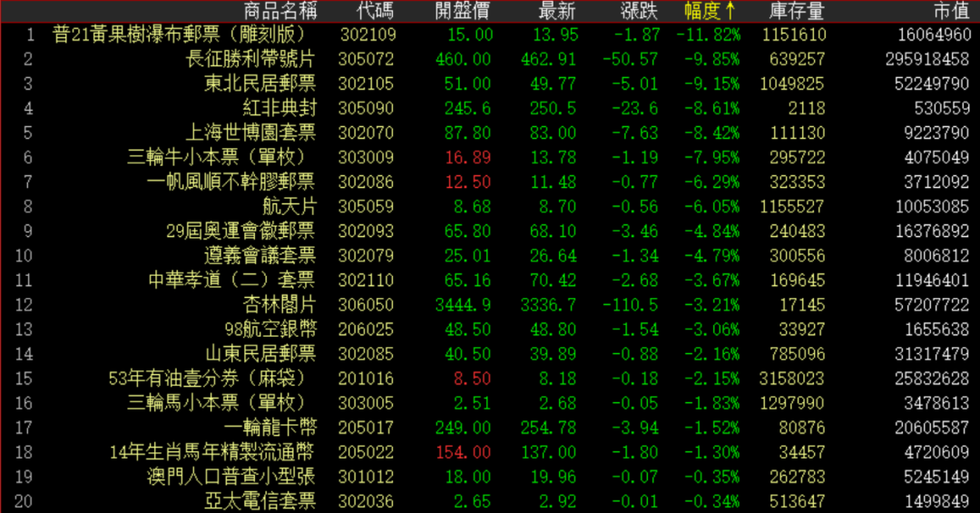Click code 205017

367,428
